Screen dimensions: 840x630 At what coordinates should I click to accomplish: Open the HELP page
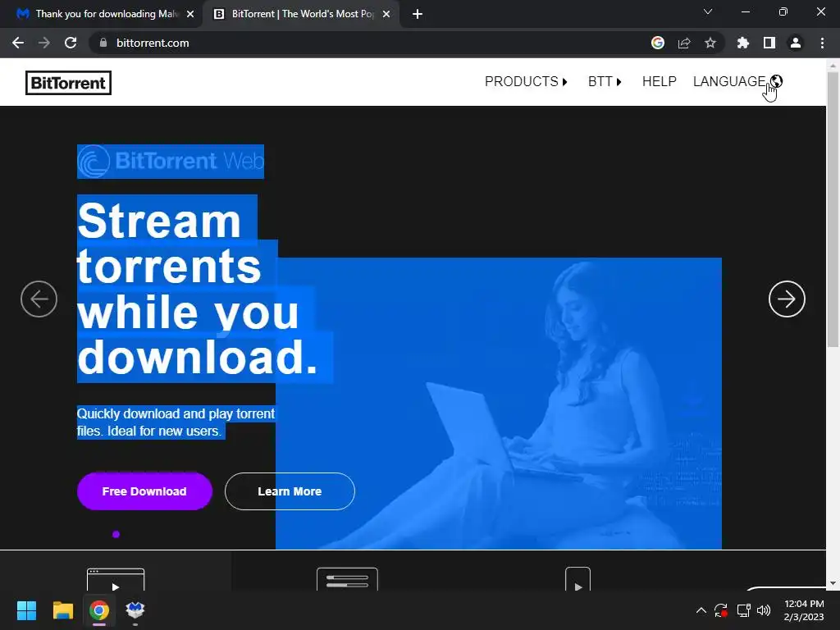pos(660,81)
